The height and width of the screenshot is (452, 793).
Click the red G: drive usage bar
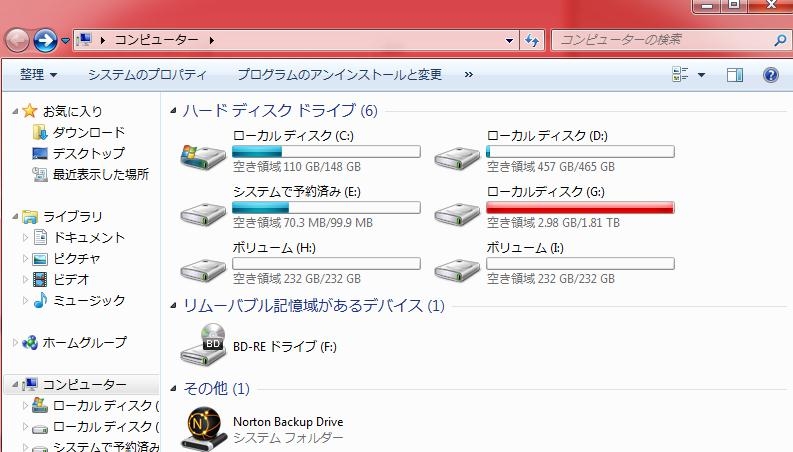click(580, 207)
